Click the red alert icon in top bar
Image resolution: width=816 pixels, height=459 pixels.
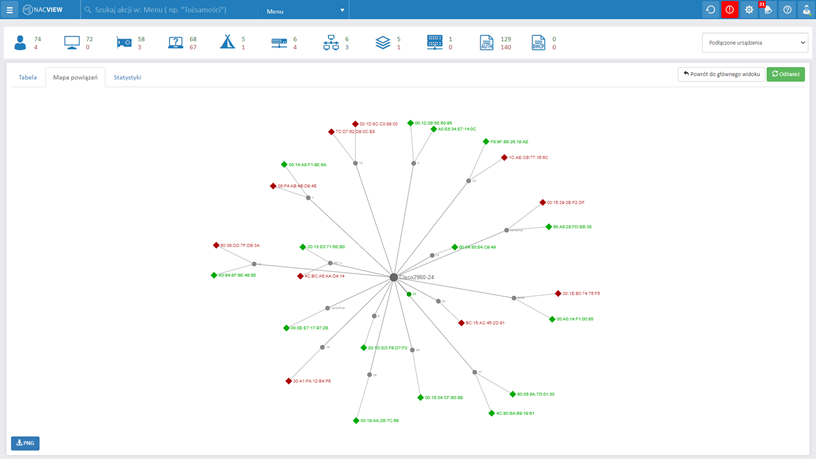click(x=730, y=10)
